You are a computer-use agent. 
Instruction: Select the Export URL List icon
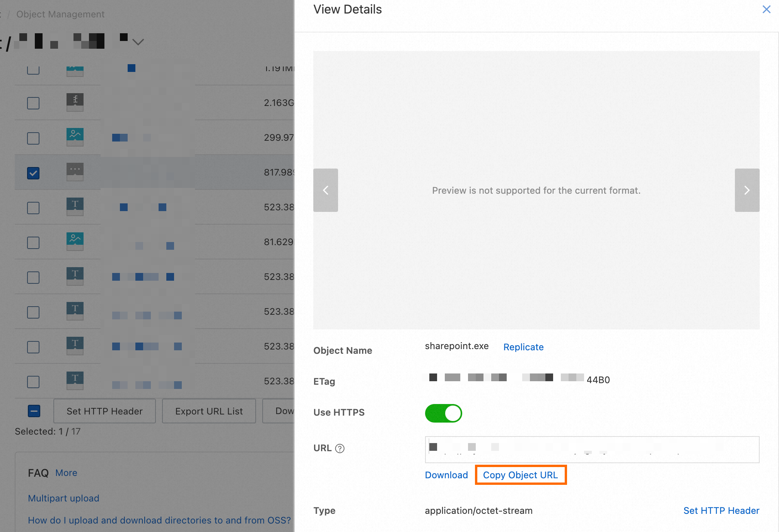click(x=209, y=411)
